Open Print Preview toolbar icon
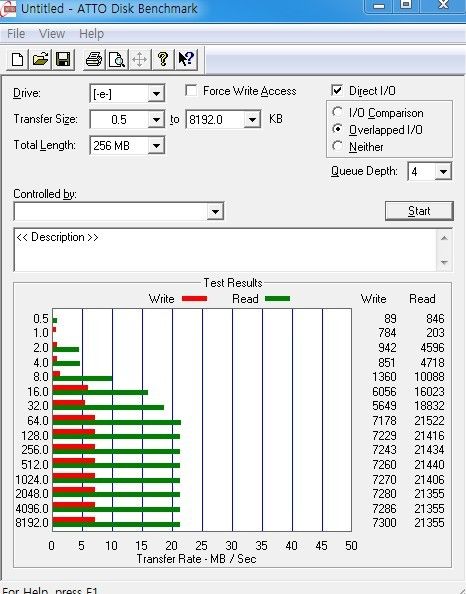Image resolution: width=466 pixels, height=594 pixels. [x=117, y=59]
